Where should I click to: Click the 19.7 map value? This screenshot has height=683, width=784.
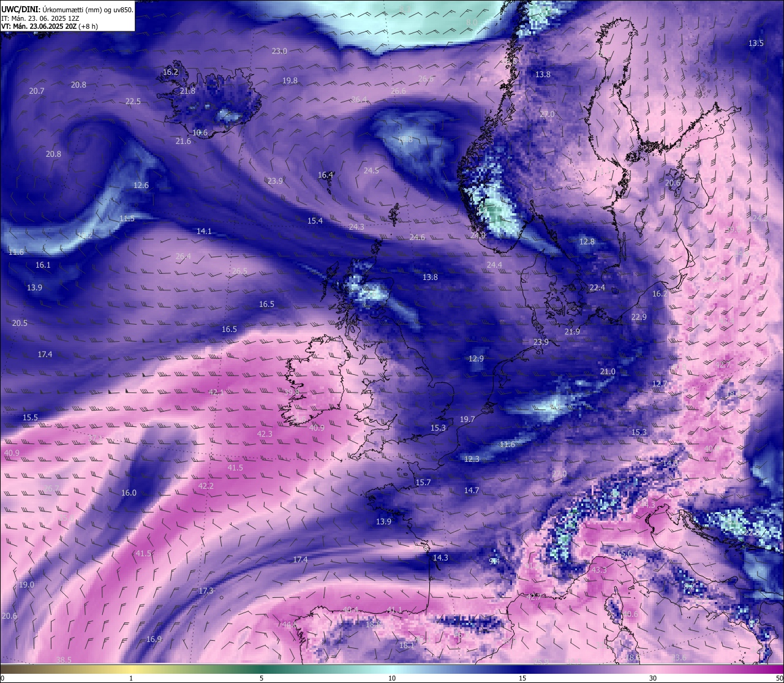click(467, 419)
